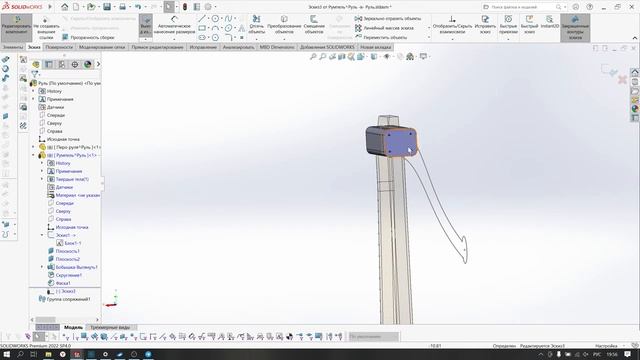Click the Print icon
Viewport: 640px width, 360px height.
(x=122, y=7)
